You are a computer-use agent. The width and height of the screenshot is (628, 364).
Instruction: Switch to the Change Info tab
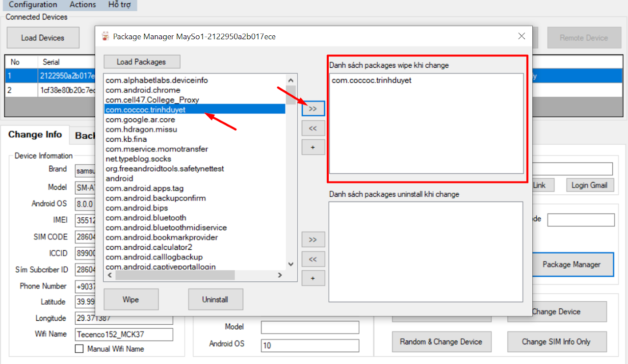click(x=35, y=135)
